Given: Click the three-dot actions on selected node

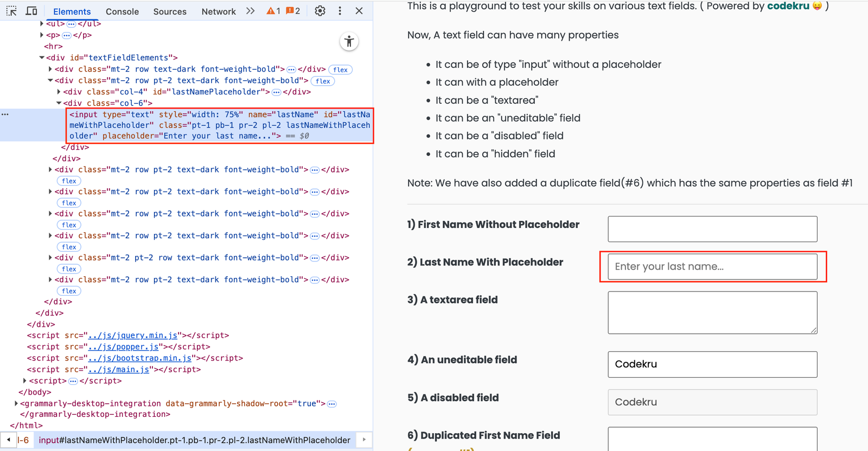Looking at the screenshot, I should [5, 115].
